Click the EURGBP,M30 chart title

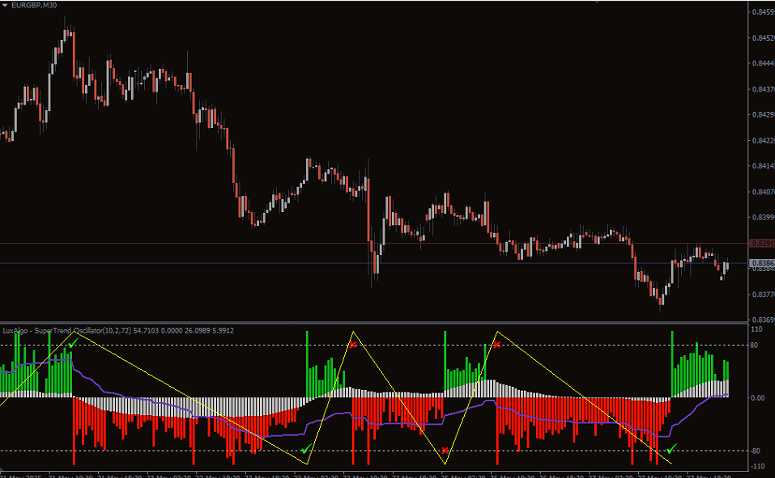(x=36, y=7)
